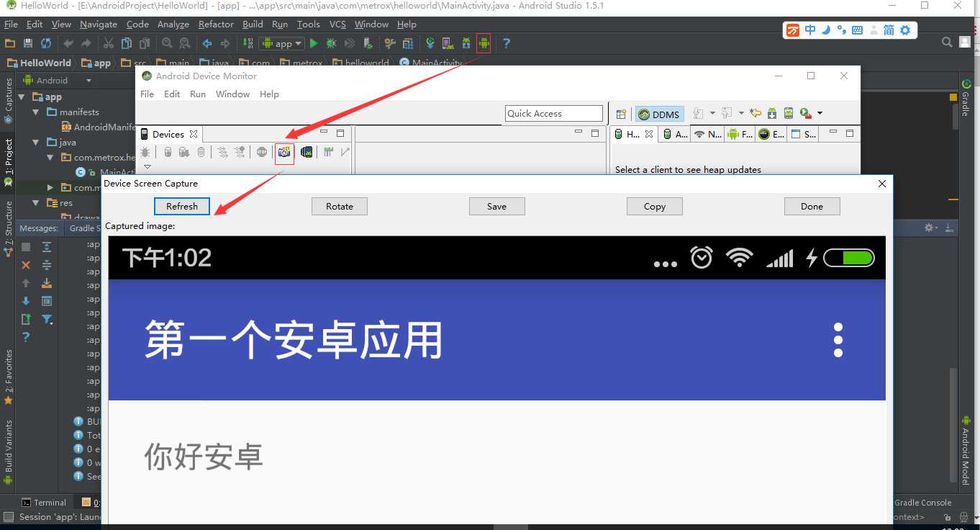Click the Copy button in Screen Capture dialog
The height and width of the screenshot is (530, 980).
[655, 207]
